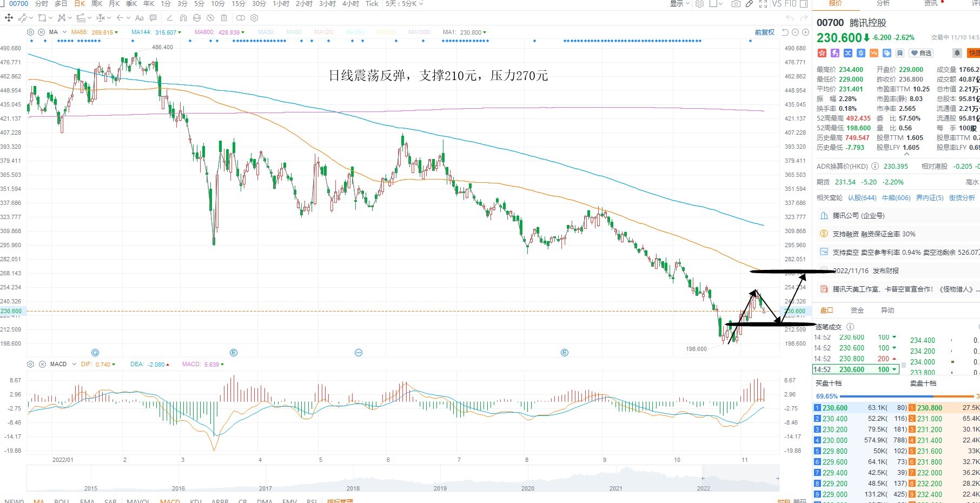Toggle MA900 line visibility
980x503 pixels.
[x=220, y=32]
